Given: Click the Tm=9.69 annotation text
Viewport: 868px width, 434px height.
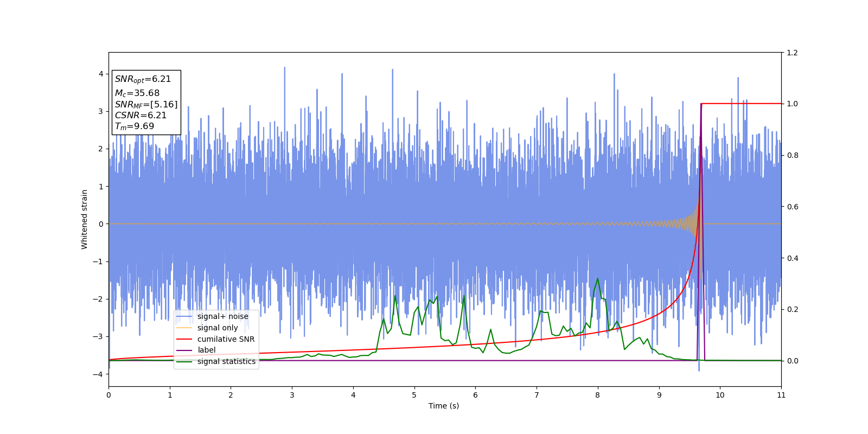Looking at the screenshot, I should click(135, 126).
